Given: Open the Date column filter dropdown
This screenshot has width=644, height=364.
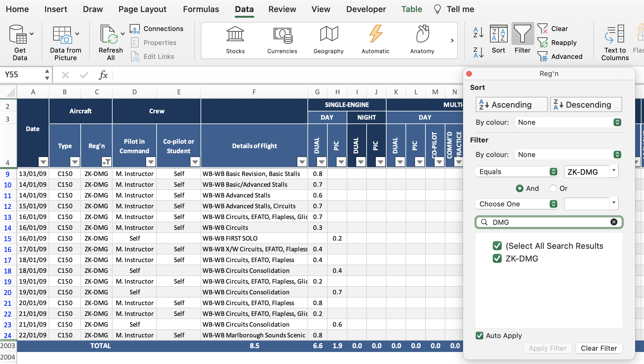Looking at the screenshot, I should [43, 162].
